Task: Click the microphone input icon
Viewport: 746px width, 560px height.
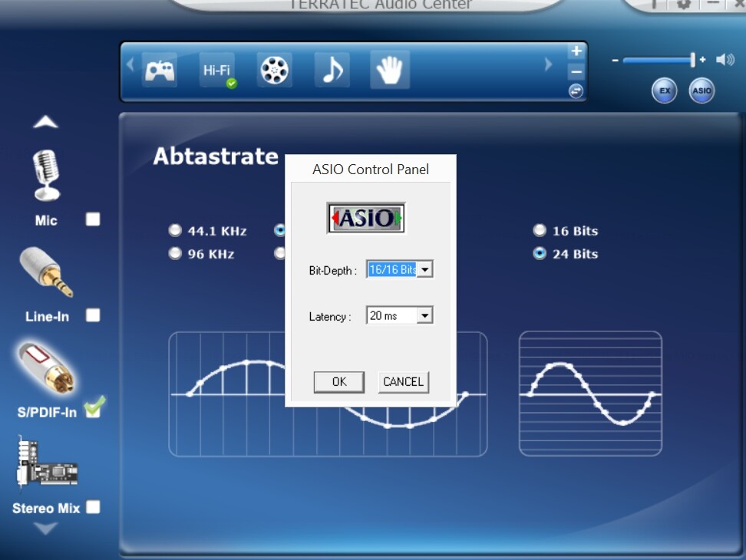Action: 46,174
